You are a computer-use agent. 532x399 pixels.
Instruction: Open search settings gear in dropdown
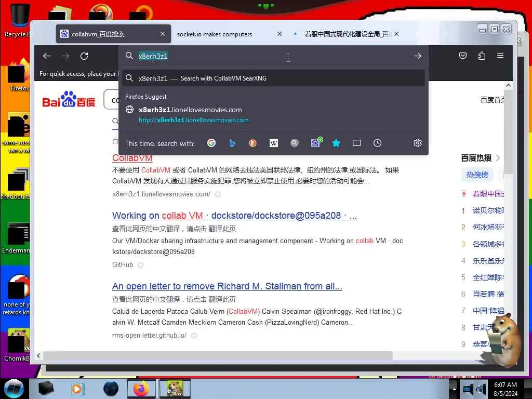pos(418,143)
